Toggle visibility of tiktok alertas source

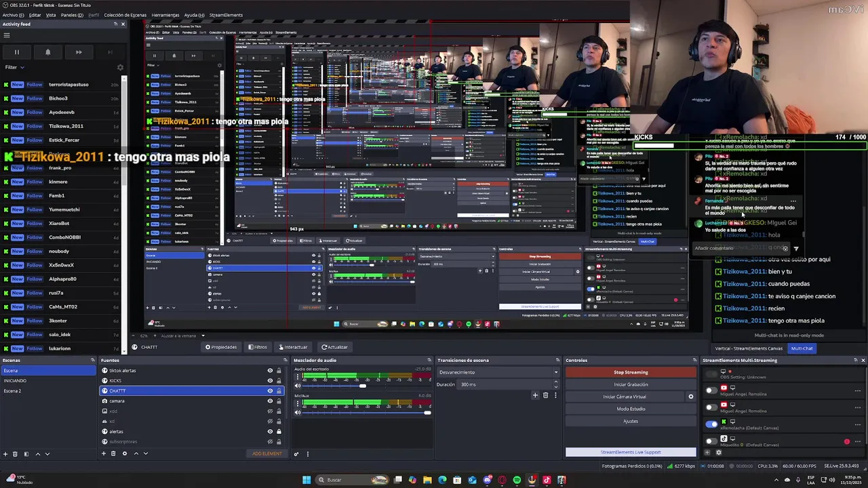270,371
